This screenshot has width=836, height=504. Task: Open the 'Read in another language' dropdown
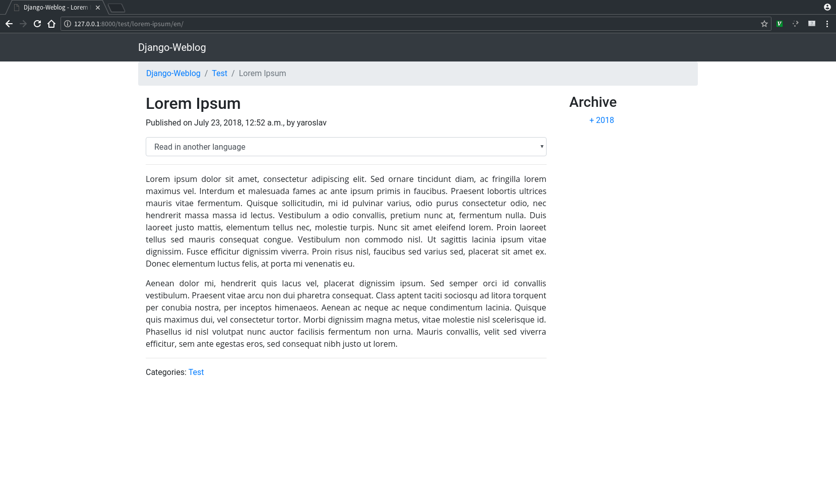click(x=346, y=147)
